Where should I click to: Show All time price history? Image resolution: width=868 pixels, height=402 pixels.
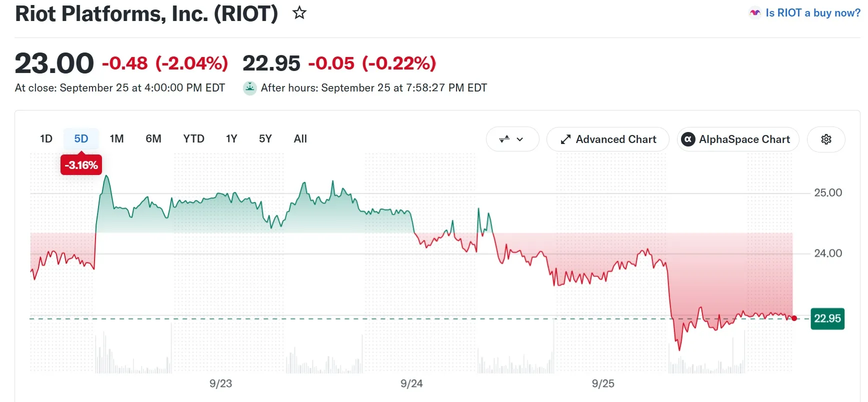tap(300, 138)
